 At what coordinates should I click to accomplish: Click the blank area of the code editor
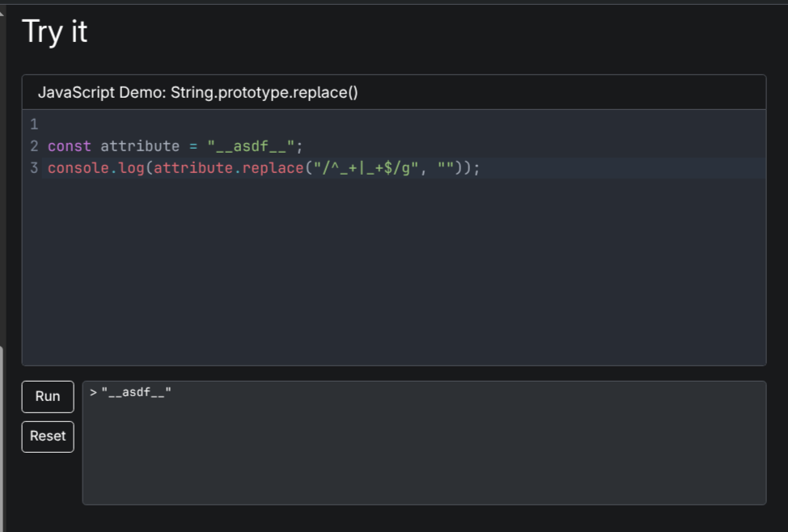coord(393,275)
